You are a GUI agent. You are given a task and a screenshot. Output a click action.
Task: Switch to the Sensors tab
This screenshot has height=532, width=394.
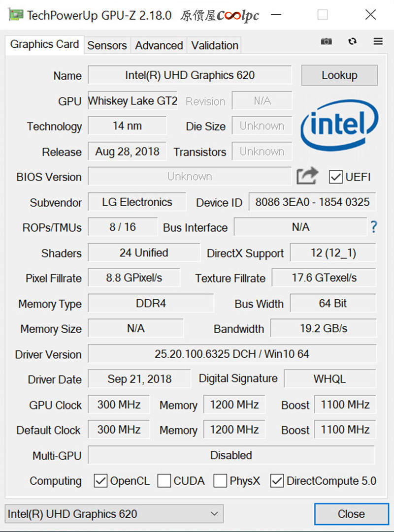pos(107,45)
